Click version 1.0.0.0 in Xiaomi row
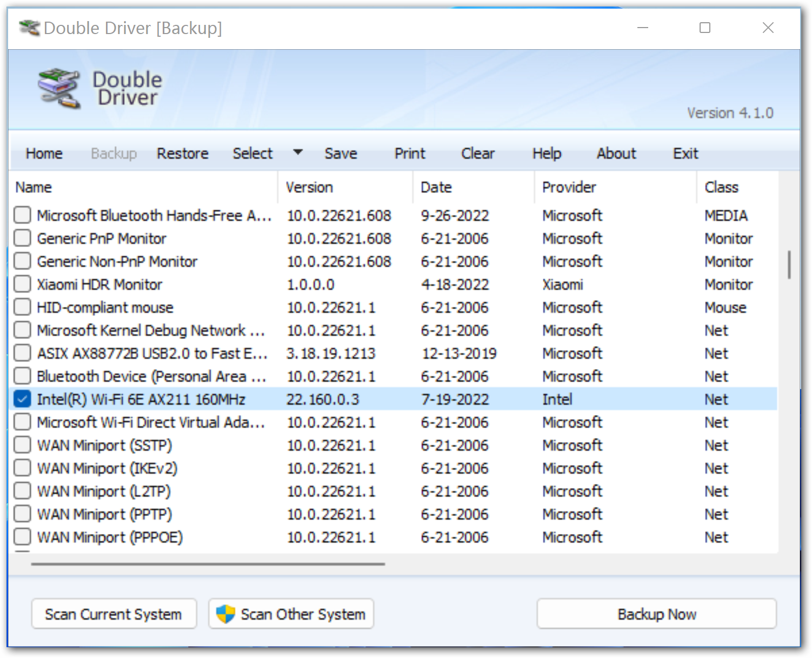This screenshot has width=812, height=658. tap(311, 284)
